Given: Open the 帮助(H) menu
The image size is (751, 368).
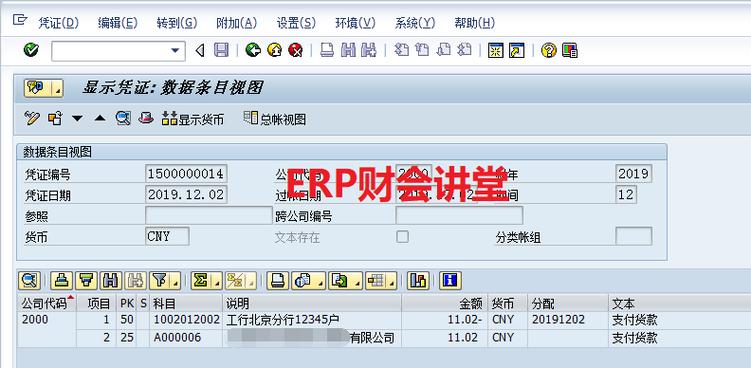Looking at the screenshot, I should point(474,23).
